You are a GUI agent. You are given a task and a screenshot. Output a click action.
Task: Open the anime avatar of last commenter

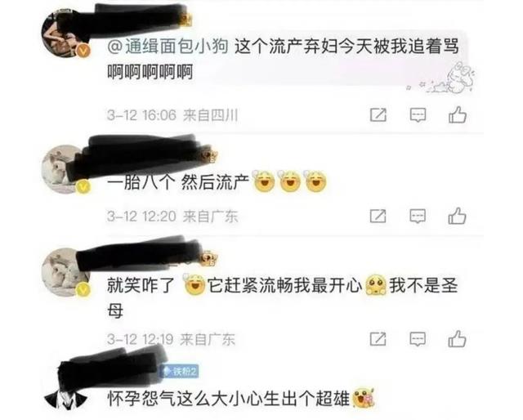tap(65, 397)
